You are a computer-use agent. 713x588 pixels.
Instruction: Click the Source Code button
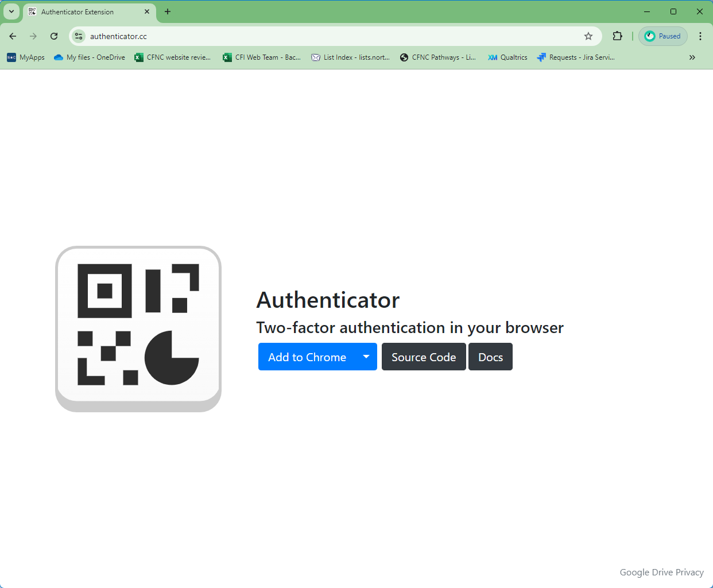click(x=424, y=356)
